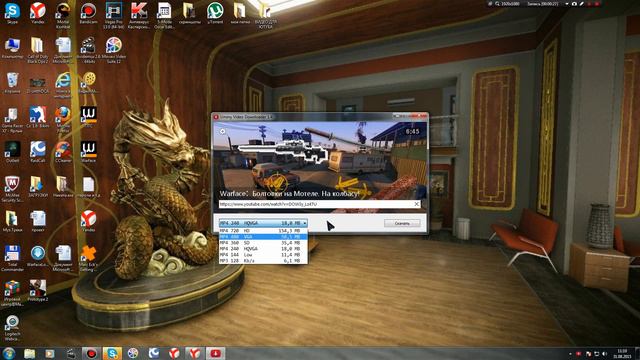Choose MP4 240 HQVGA in list
The image size is (640, 360).
pos(263,249)
